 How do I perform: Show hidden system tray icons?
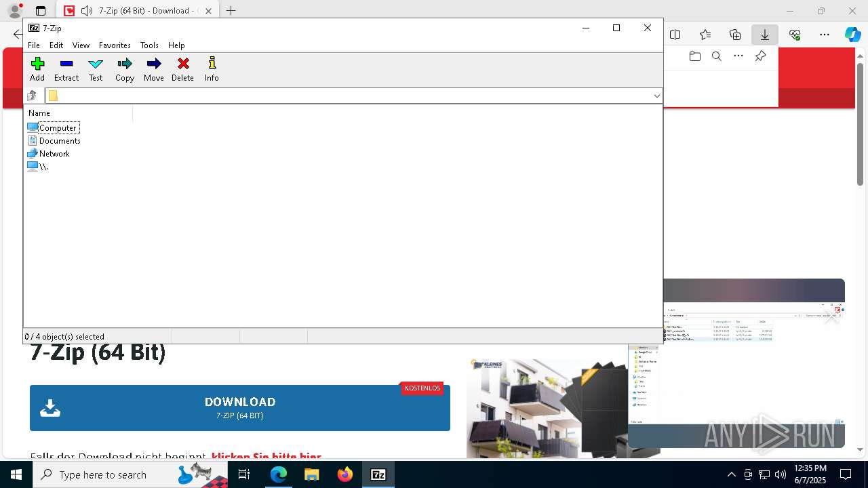pyautogui.click(x=731, y=474)
